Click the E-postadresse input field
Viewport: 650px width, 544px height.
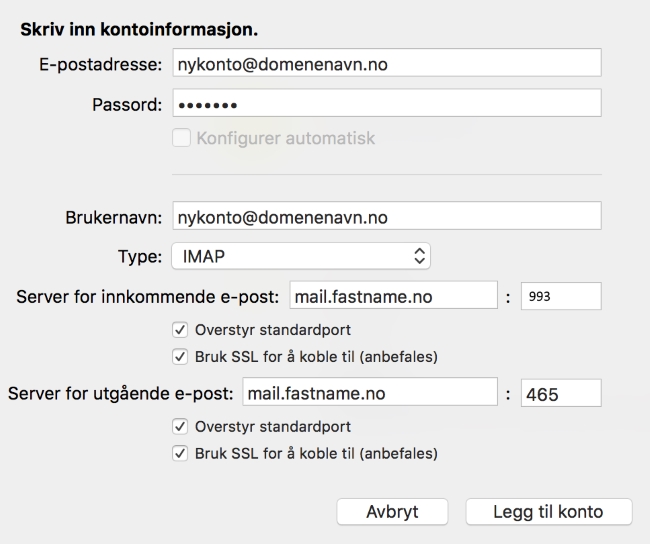(x=387, y=63)
